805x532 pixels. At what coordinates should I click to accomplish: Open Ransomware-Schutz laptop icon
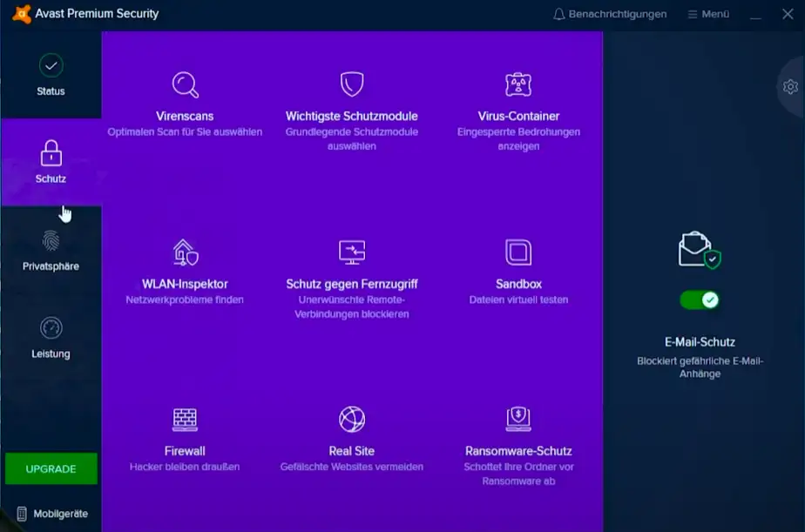coord(518,420)
